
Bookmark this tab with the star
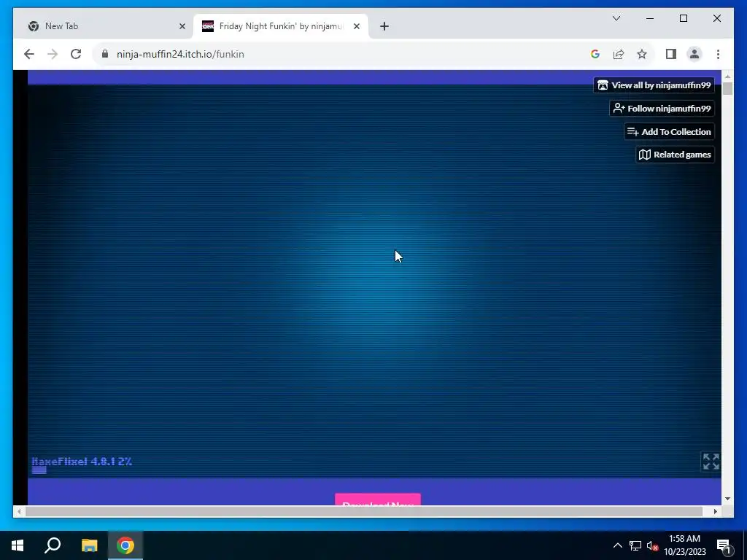tap(642, 54)
